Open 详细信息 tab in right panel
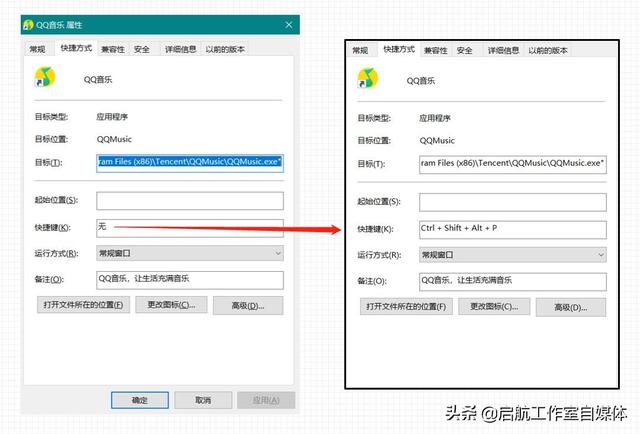Screen dimensions: 640x434 503,51
